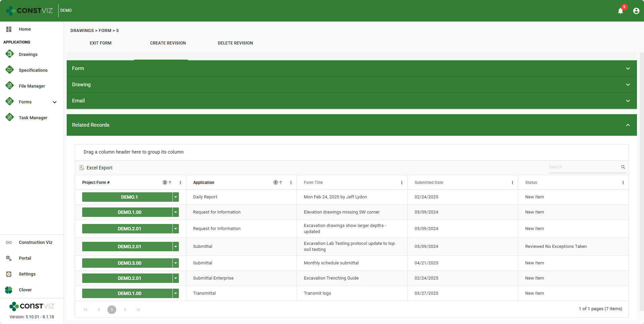
Task: Open the Drawings application icon
Action: 10,54
